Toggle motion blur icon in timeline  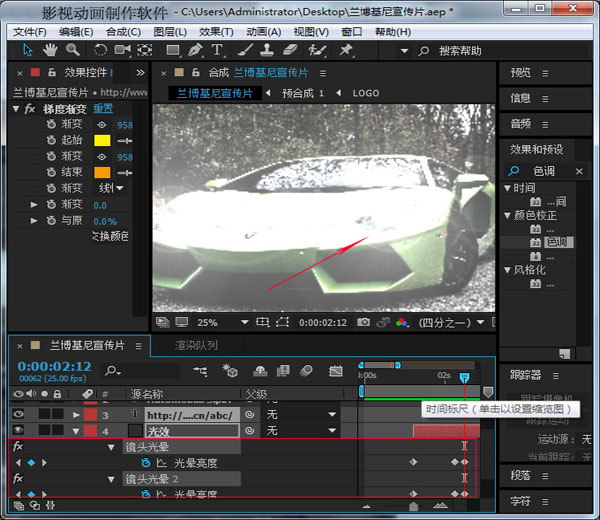coord(307,370)
